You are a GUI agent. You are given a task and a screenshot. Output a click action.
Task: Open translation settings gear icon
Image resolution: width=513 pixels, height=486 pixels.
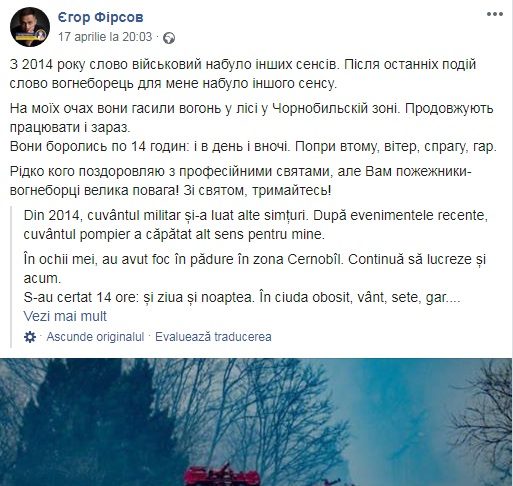30,337
